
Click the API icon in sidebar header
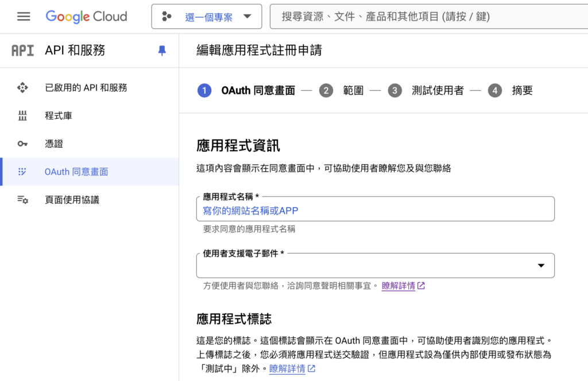click(x=22, y=51)
